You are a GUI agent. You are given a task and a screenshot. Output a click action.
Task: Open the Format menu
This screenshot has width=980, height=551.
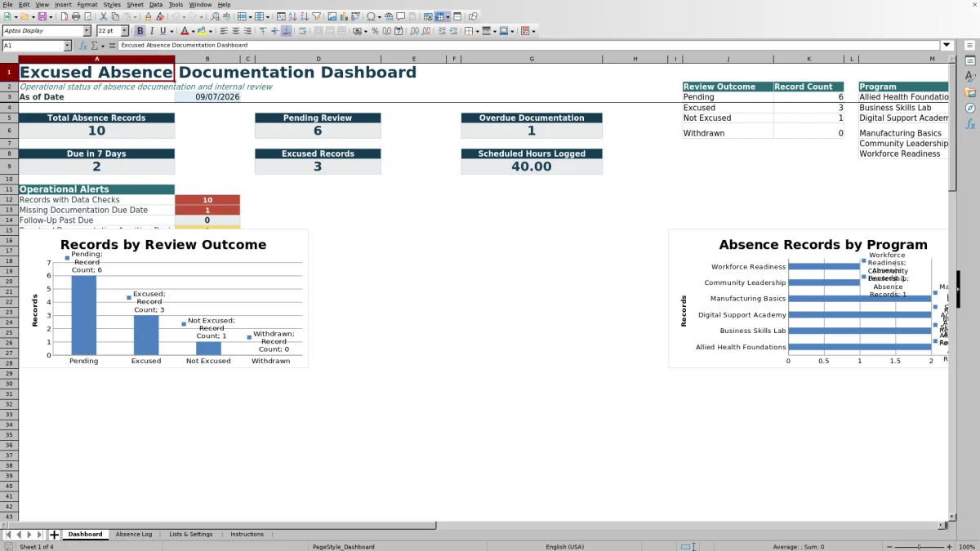[87, 5]
